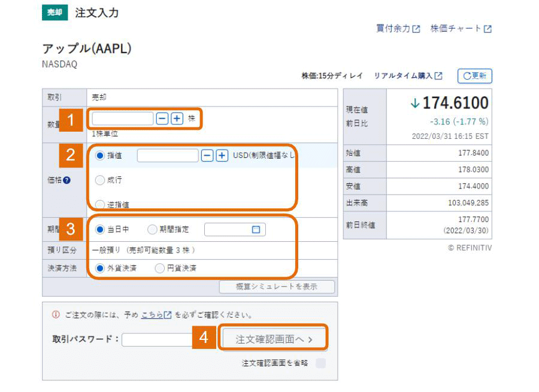Click the 1株単位 unit note
Viewport: 539px width, 392px height.
tap(105, 134)
